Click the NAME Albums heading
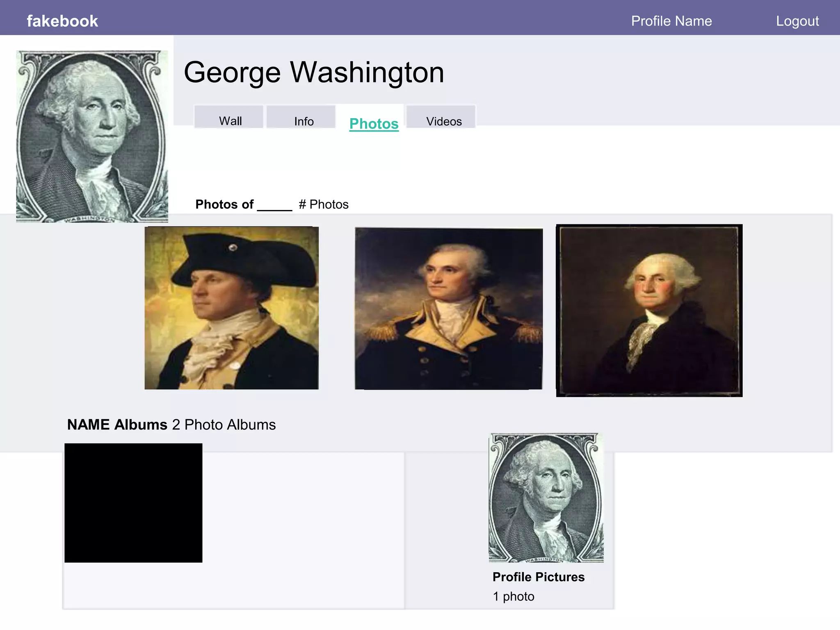The height and width of the screenshot is (630, 840). coord(117,425)
